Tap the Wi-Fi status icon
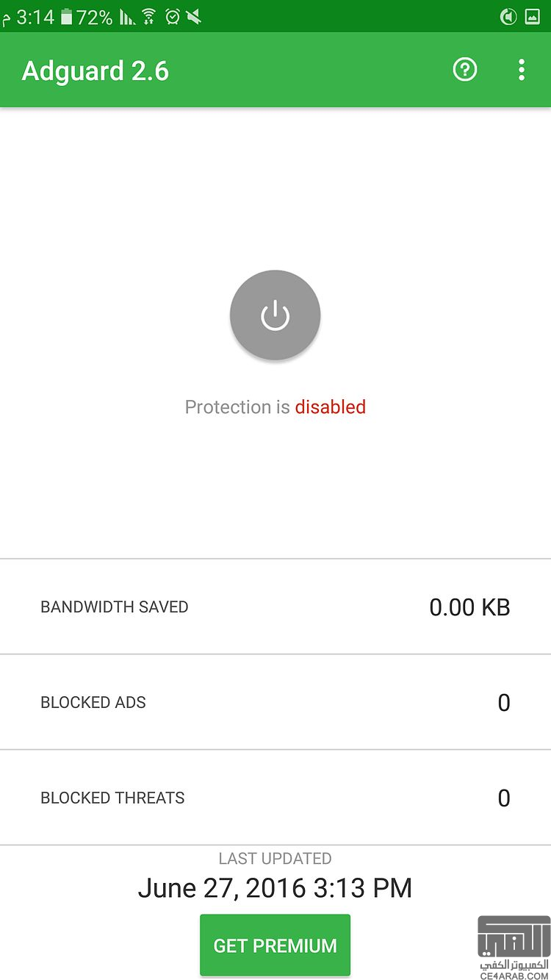The height and width of the screenshot is (980, 551). pos(149,16)
